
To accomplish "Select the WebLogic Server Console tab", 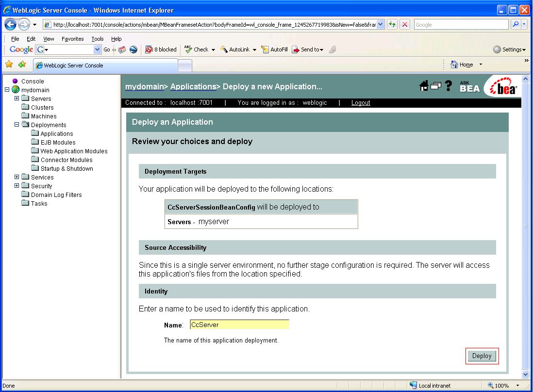I will coord(105,65).
